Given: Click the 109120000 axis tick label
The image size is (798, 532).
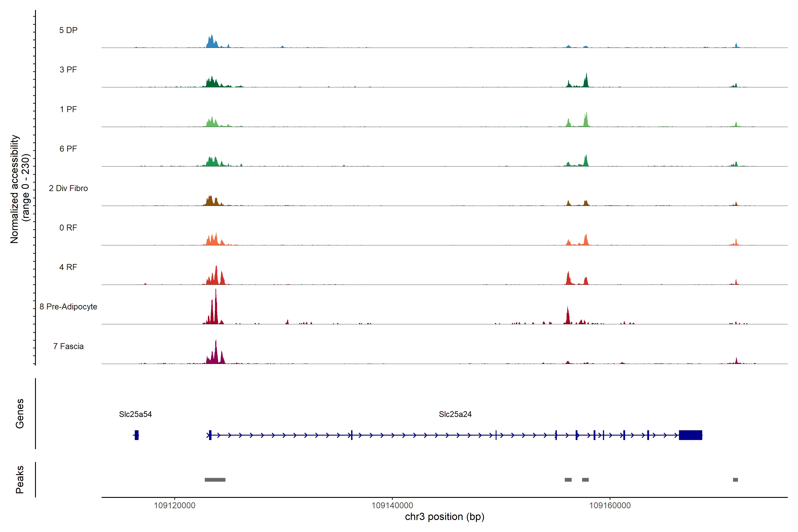Looking at the screenshot, I should pyautogui.click(x=174, y=505).
